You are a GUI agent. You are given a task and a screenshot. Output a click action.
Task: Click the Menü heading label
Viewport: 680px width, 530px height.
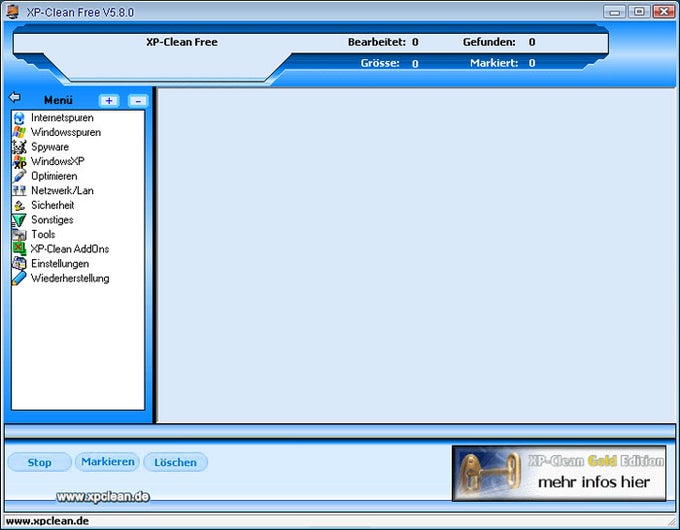pyautogui.click(x=58, y=100)
